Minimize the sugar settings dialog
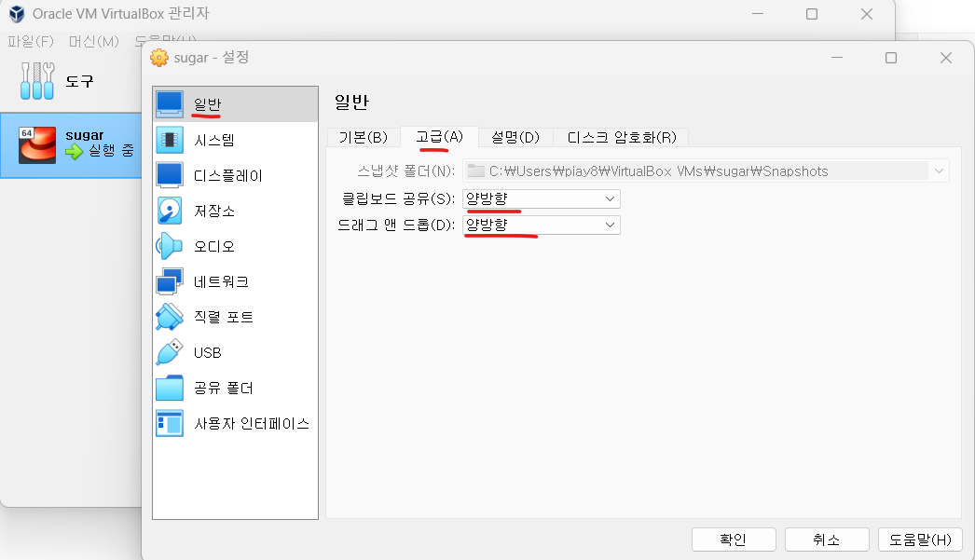Viewport: 975px width, 560px height. tap(837, 58)
